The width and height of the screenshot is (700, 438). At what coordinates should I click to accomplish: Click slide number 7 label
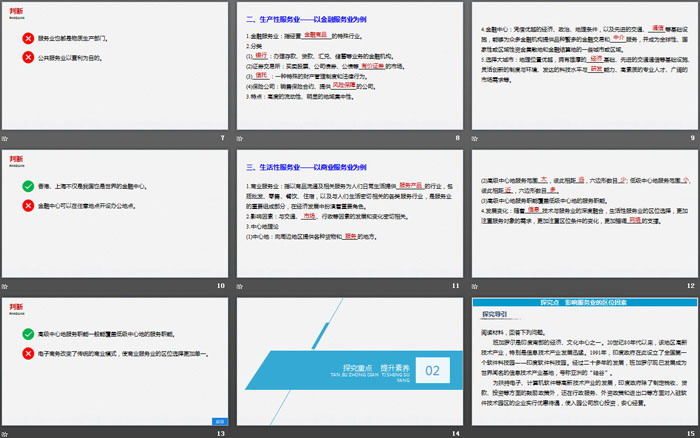[x=222, y=138]
